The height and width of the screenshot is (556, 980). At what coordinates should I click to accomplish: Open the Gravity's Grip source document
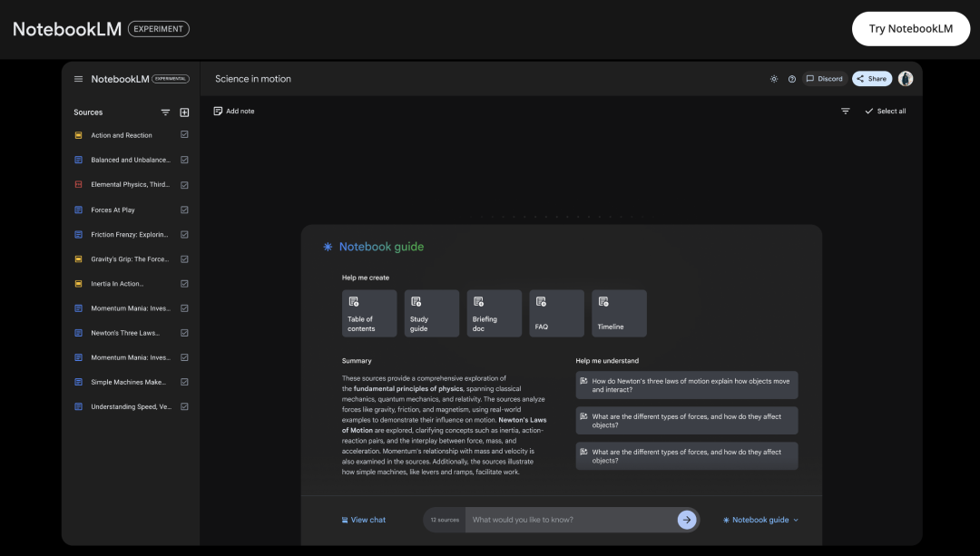[x=130, y=259]
